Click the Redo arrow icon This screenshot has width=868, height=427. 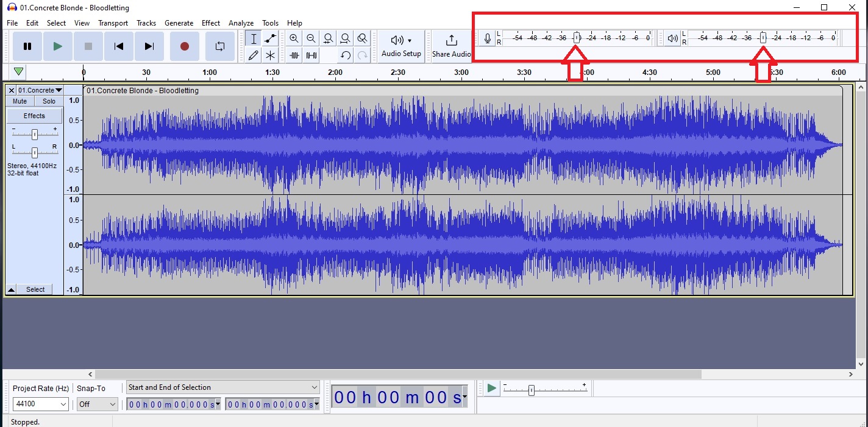tap(362, 55)
